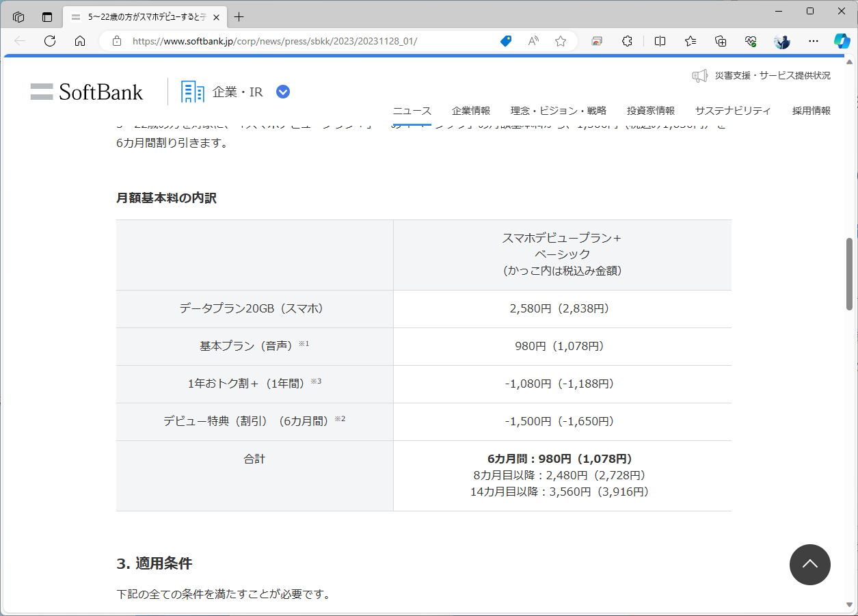Image resolution: width=858 pixels, height=616 pixels.
Task: Toggle the vertical tabs layout icon
Action: click(x=46, y=16)
